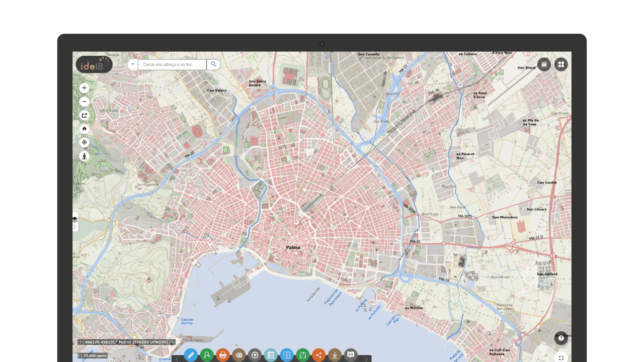The width and height of the screenshot is (644, 362).
Task: Go to the home map extent
Action: (84, 129)
